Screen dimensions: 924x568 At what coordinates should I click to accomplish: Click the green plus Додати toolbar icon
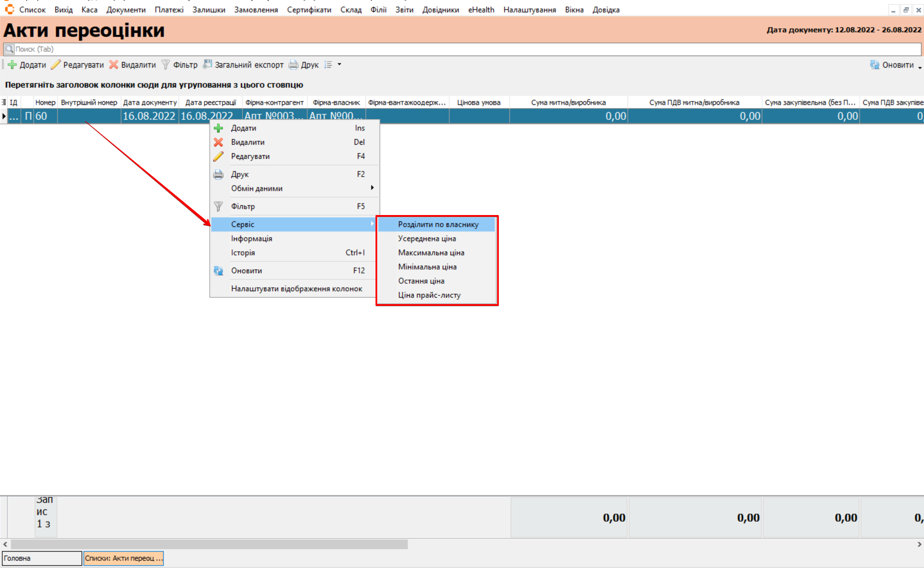[x=12, y=65]
